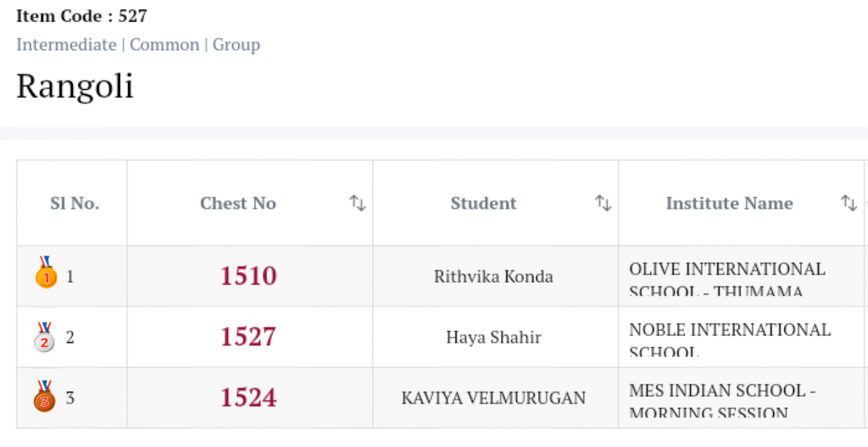Open the Intermediate category link
868x447 pixels.
pyautogui.click(x=66, y=45)
